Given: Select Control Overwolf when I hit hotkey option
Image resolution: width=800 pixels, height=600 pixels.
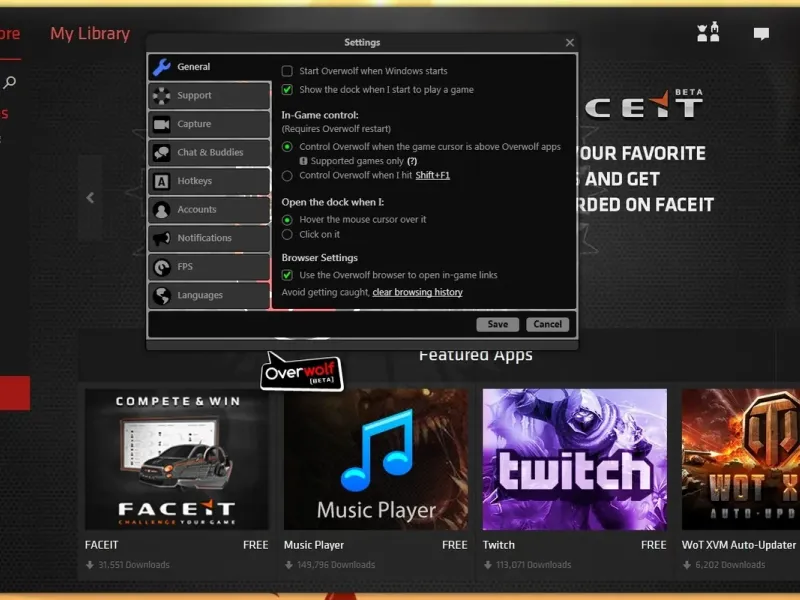Looking at the screenshot, I should tap(287, 176).
